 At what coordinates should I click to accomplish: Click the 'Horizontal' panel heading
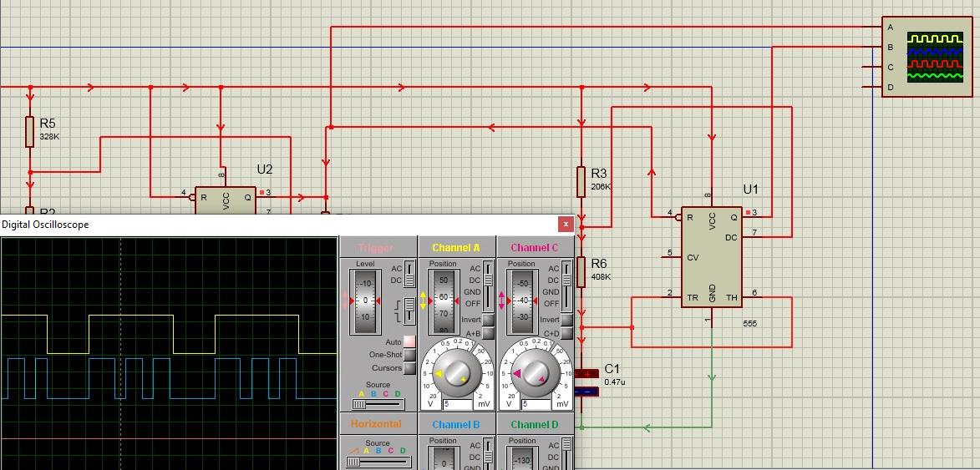pyautogui.click(x=376, y=424)
